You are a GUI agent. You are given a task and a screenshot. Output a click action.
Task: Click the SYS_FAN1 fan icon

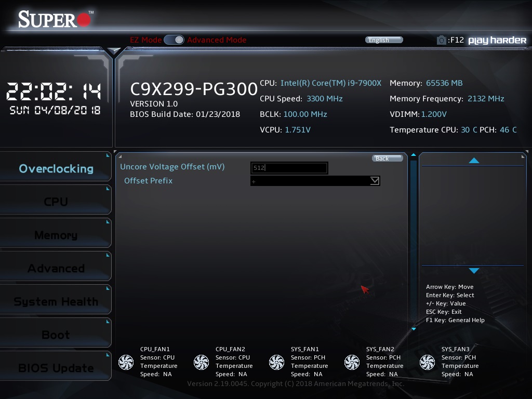click(x=276, y=362)
